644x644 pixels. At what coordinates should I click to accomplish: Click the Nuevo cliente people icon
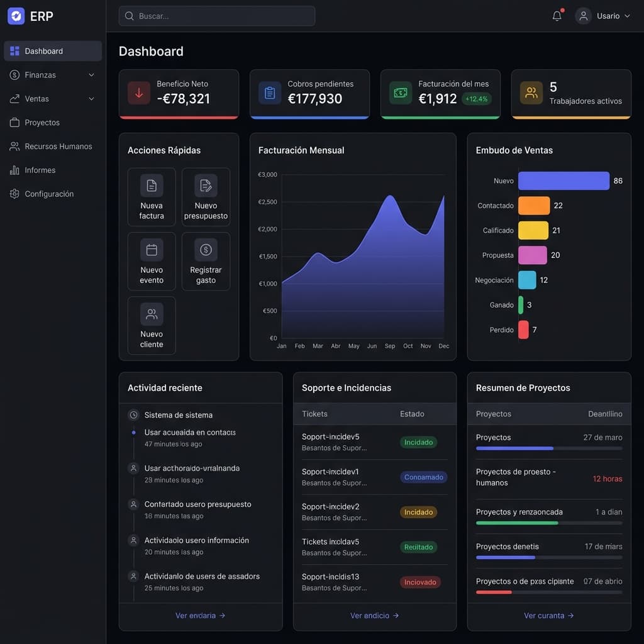coord(152,314)
